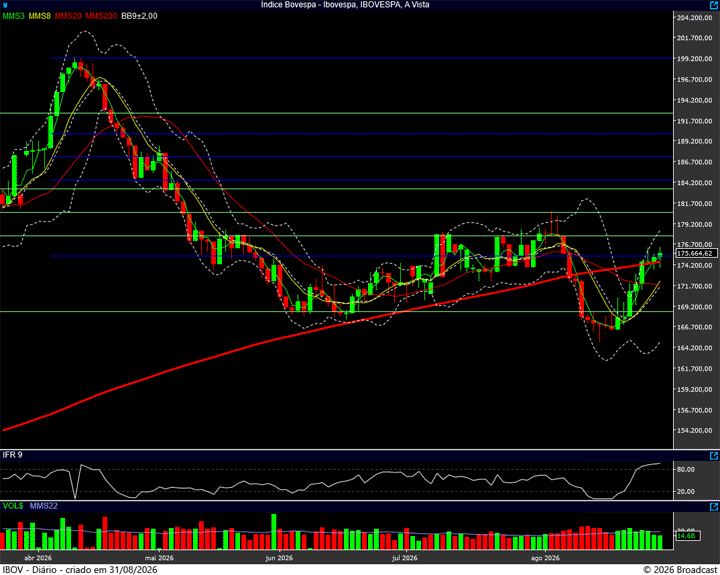Click the 161.700,00 price axis label
The image size is (720, 575).
pos(694,368)
